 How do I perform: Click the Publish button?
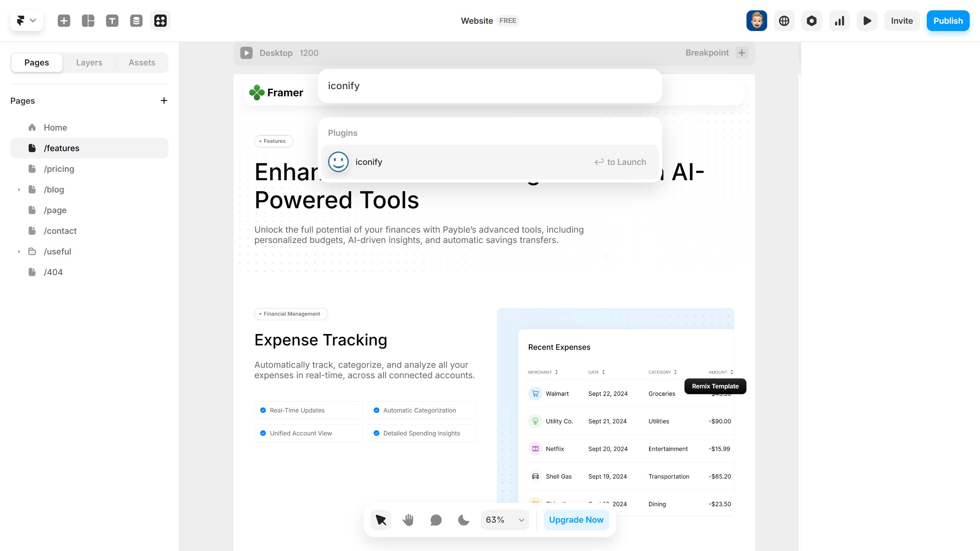click(948, 21)
